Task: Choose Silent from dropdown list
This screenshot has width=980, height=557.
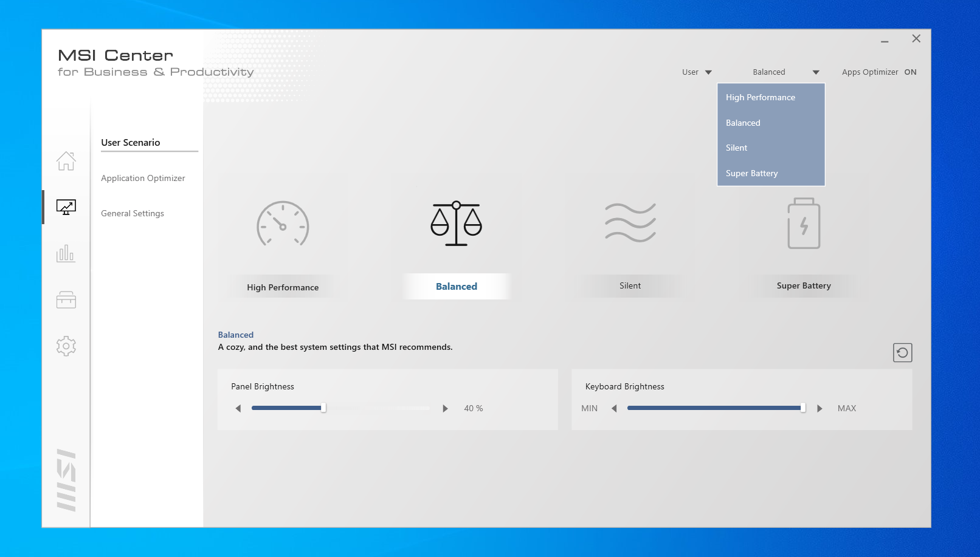Action: pyautogui.click(x=771, y=148)
